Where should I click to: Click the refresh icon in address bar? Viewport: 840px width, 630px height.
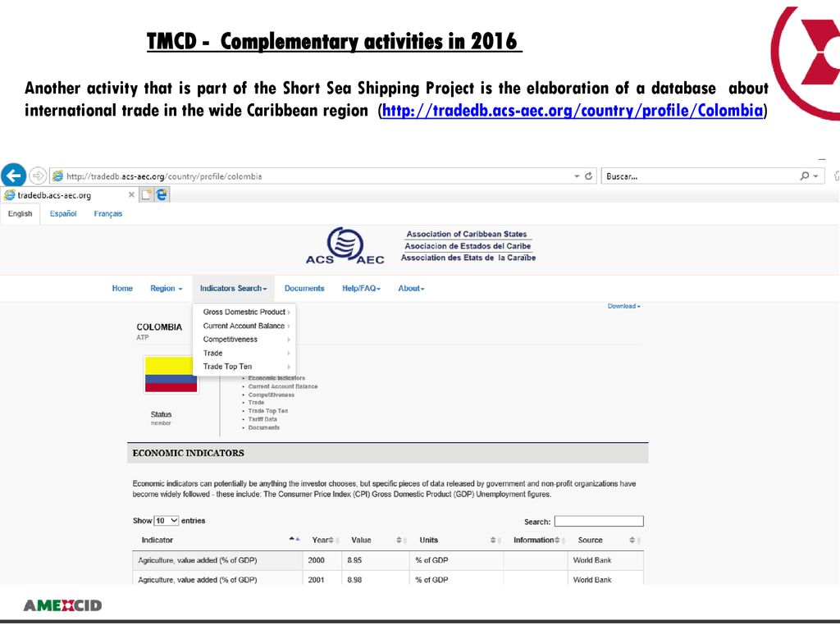[x=588, y=176]
